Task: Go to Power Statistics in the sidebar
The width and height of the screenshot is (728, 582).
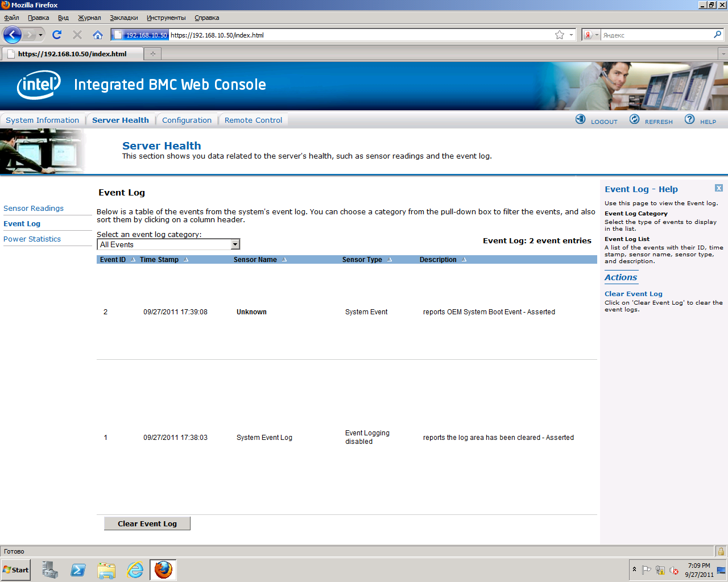Action: 32,239
